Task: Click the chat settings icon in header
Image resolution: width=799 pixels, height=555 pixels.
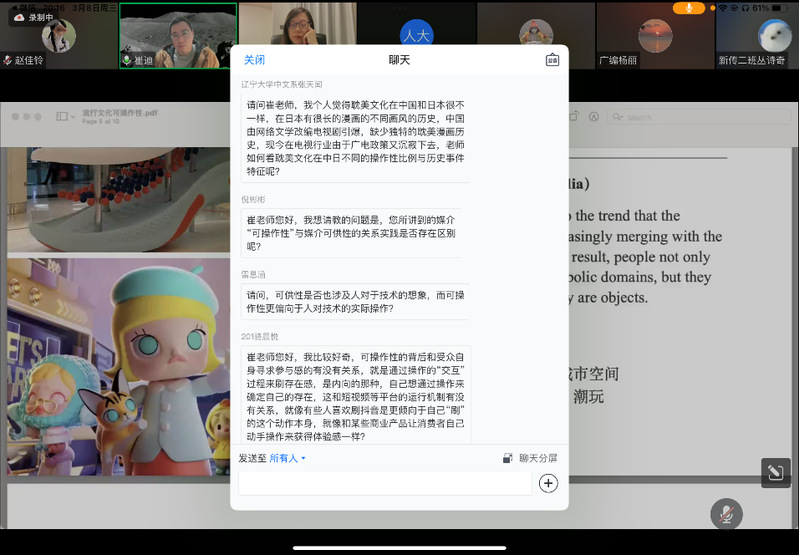Action: coord(552,60)
